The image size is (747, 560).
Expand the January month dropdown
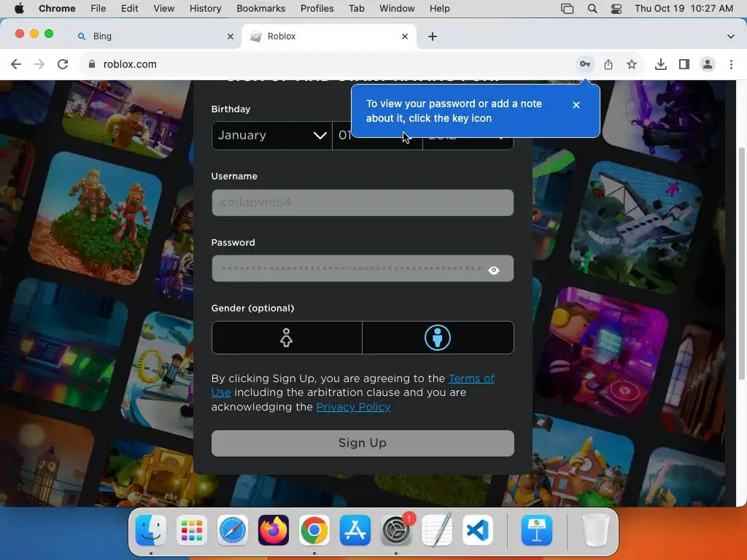click(271, 136)
